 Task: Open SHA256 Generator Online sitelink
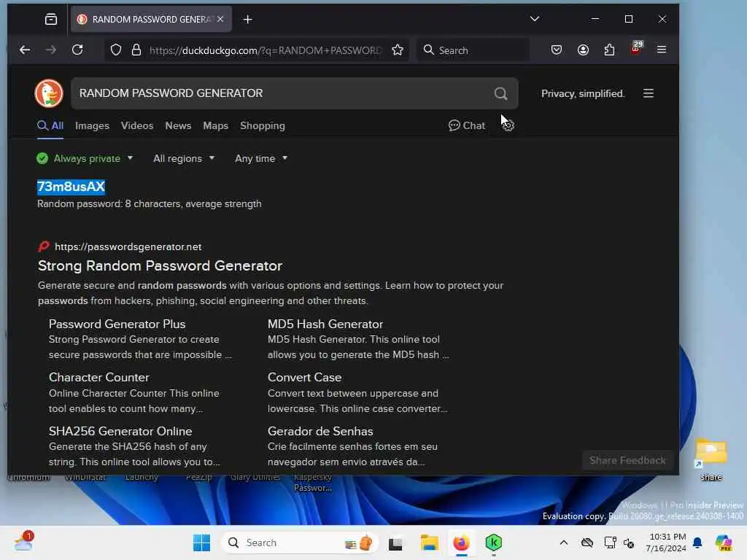click(120, 432)
